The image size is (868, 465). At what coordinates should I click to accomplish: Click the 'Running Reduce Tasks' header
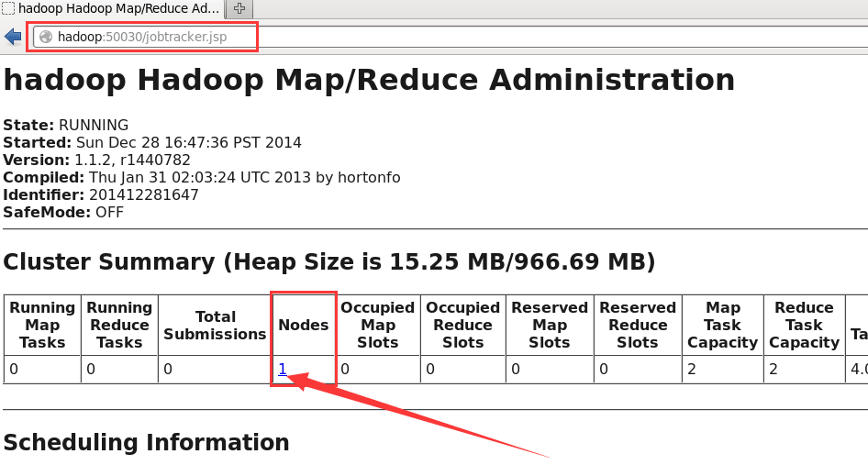click(119, 325)
